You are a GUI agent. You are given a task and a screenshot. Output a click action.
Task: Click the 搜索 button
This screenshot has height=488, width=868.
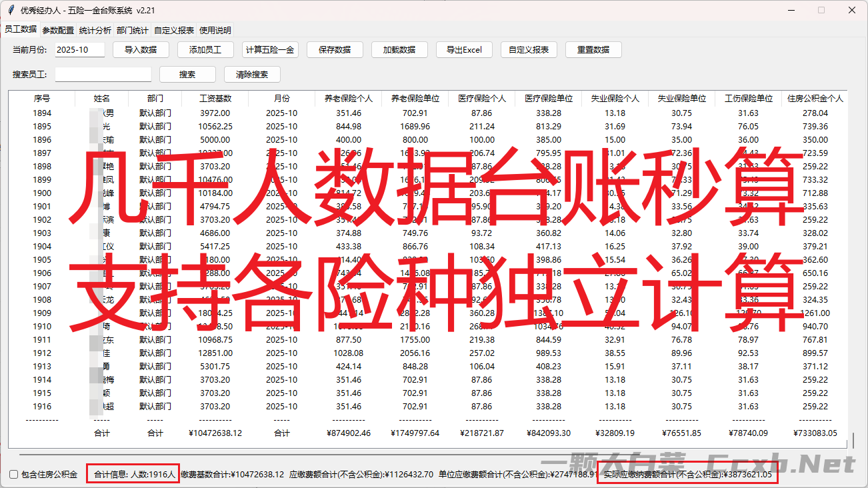point(187,75)
